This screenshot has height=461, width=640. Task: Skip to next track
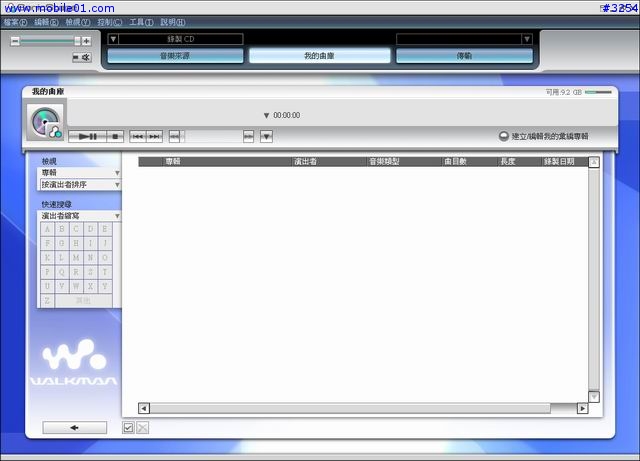(x=154, y=136)
